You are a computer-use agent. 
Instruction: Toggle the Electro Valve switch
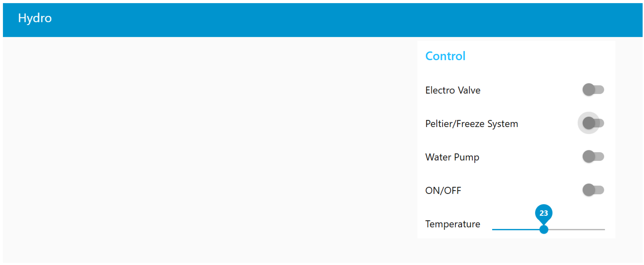[x=593, y=90]
